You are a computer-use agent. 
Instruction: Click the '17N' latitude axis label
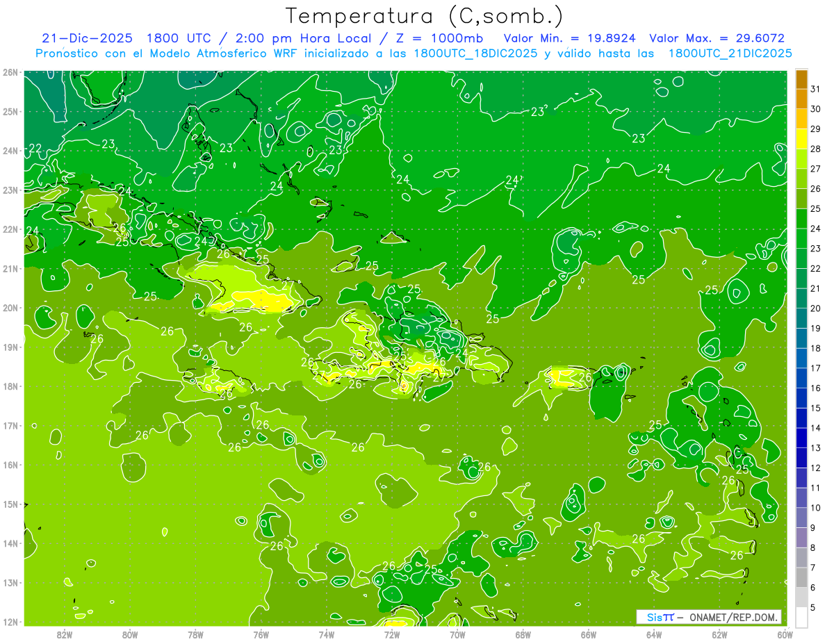click(x=10, y=425)
